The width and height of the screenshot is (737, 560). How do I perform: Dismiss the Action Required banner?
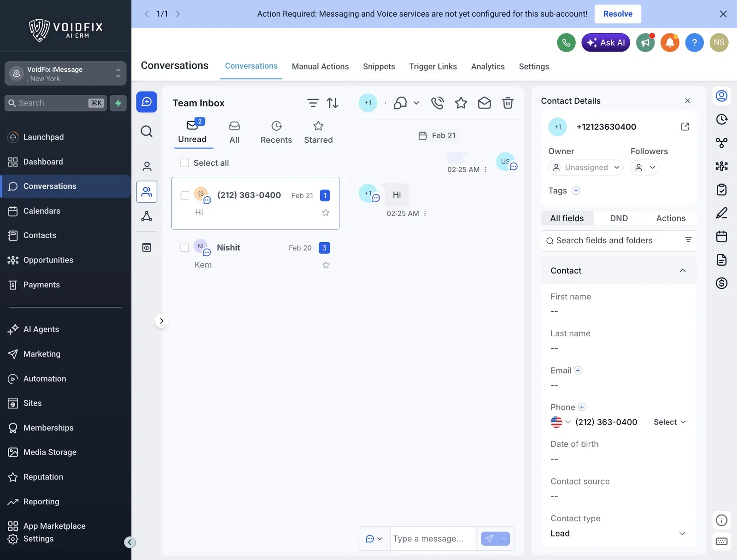click(x=723, y=14)
